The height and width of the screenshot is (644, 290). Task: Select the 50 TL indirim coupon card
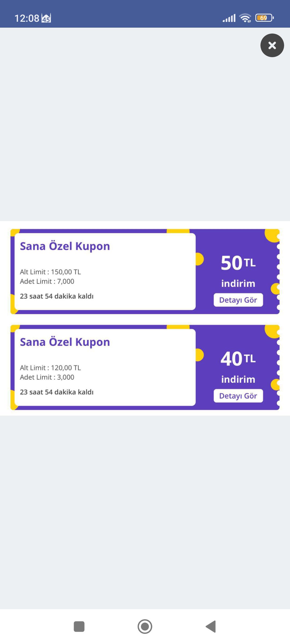tap(145, 271)
